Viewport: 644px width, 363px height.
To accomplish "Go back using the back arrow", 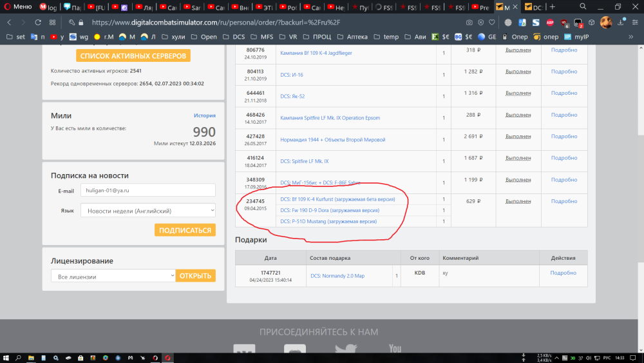I will click(10, 23).
